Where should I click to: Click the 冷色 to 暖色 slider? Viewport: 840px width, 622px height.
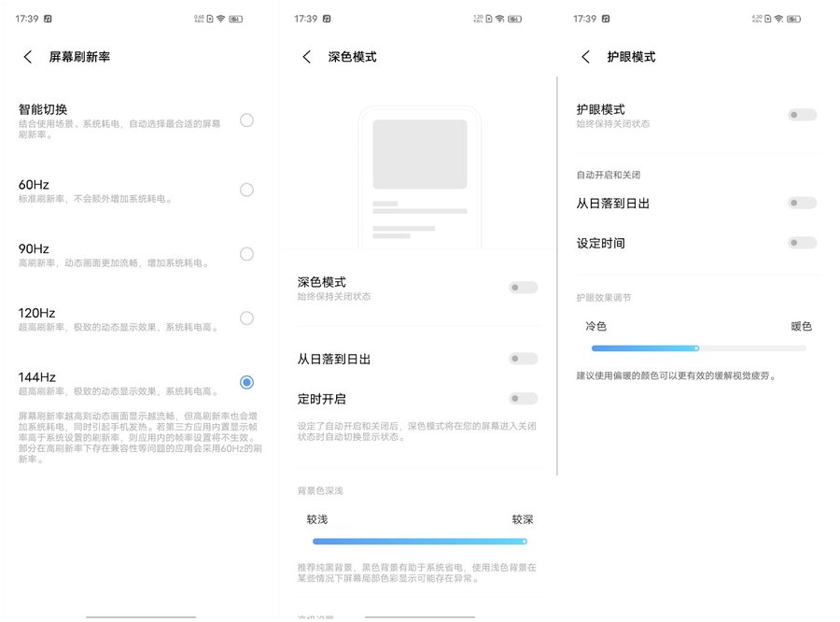pyautogui.click(x=698, y=348)
